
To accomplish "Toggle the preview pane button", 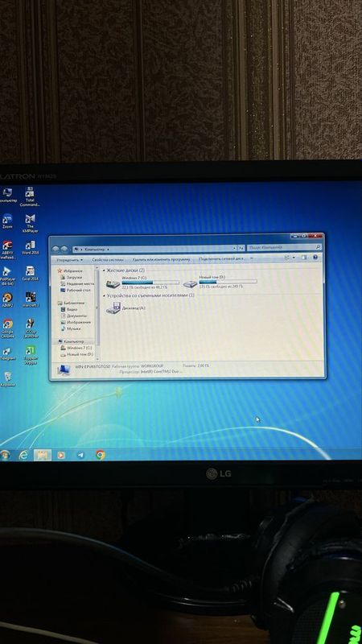I will click(x=304, y=258).
